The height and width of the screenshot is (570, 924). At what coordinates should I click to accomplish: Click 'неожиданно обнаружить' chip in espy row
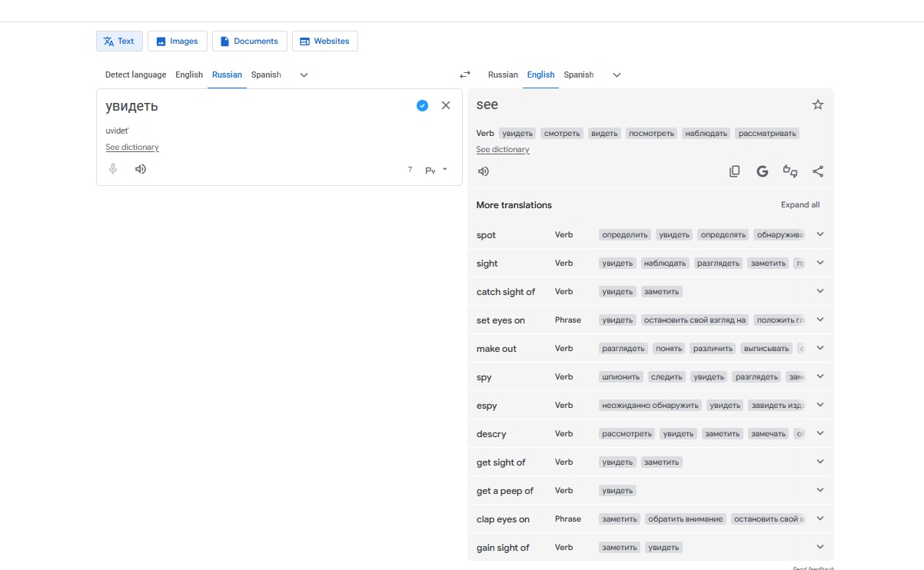[x=650, y=406]
